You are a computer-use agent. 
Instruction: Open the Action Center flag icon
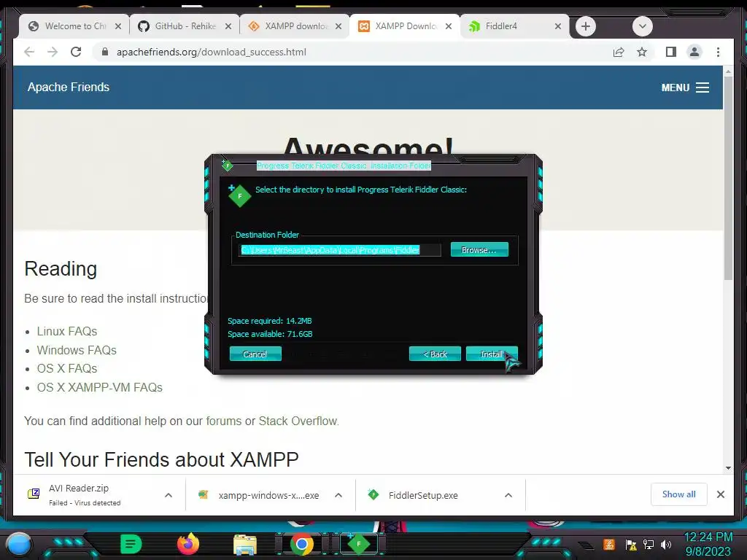pyautogui.click(x=631, y=545)
